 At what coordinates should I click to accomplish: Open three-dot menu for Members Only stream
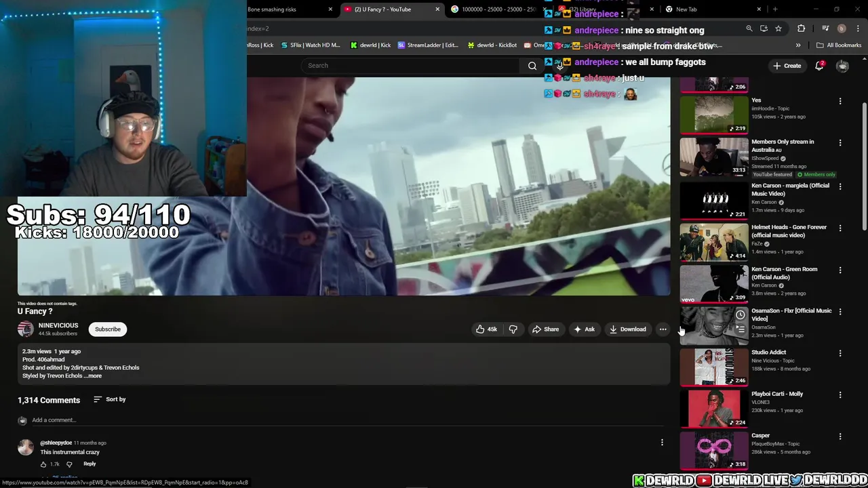pos(840,143)
